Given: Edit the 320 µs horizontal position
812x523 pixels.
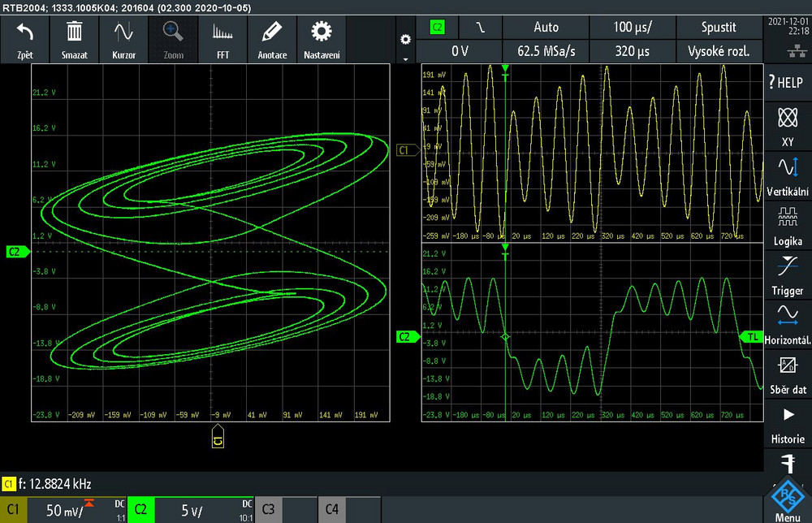Looking at the screenshot, I should pos(633,51).
